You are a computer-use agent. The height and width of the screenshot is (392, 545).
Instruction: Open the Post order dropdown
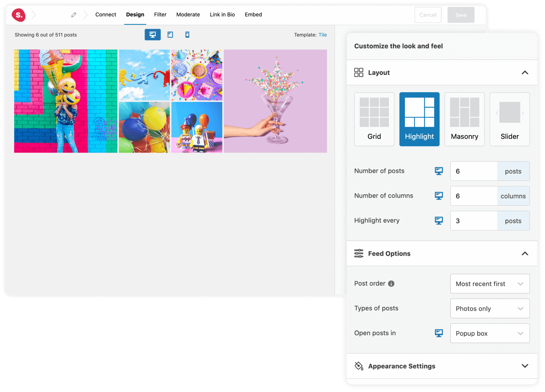[x=490, y=284]
